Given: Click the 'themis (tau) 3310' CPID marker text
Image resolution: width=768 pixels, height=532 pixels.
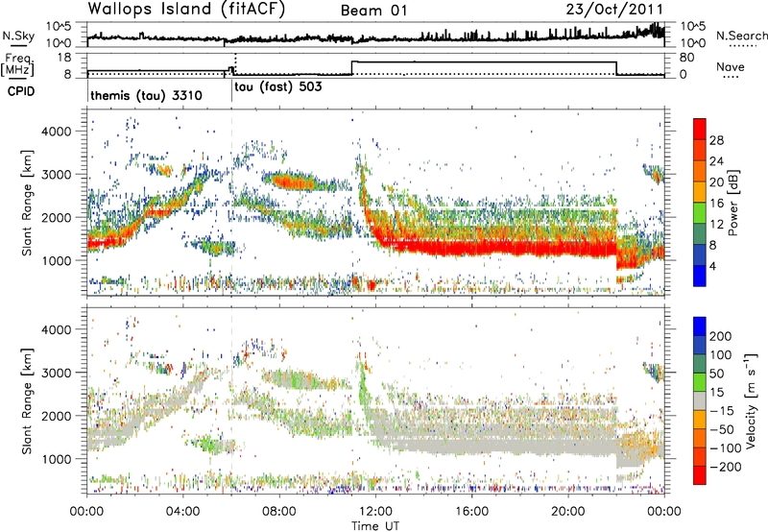Looking at the screenshot, I should (x=146, y=95).
